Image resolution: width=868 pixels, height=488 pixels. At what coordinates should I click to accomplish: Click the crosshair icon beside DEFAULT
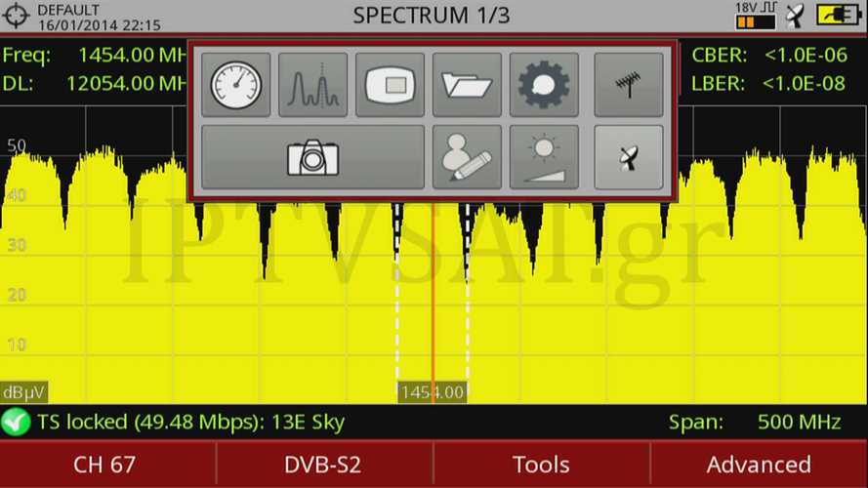click(x=18, y=16)
